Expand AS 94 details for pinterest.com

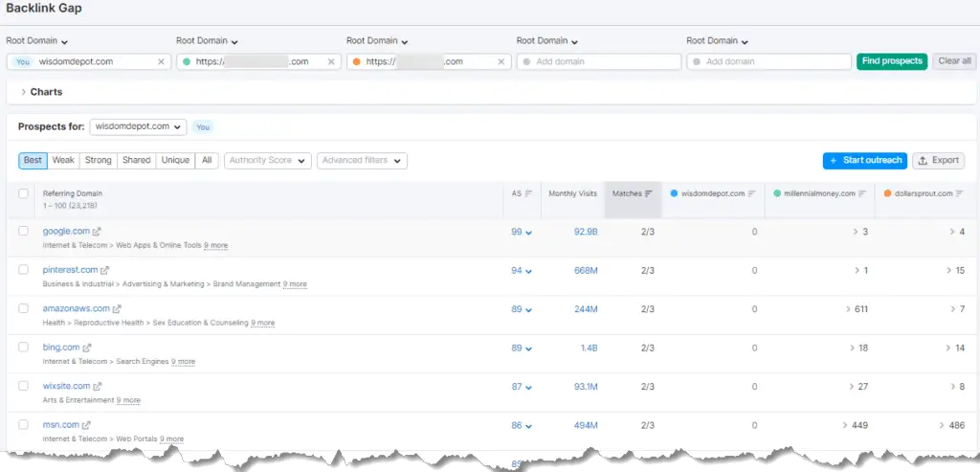pos(522,271)
